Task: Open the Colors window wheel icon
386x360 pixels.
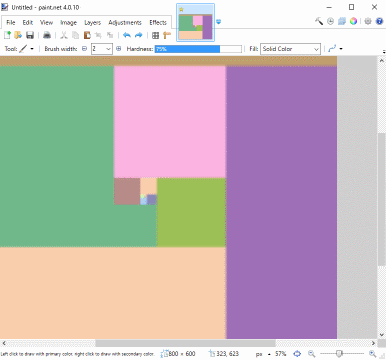Action: click(x=354, y=21)
